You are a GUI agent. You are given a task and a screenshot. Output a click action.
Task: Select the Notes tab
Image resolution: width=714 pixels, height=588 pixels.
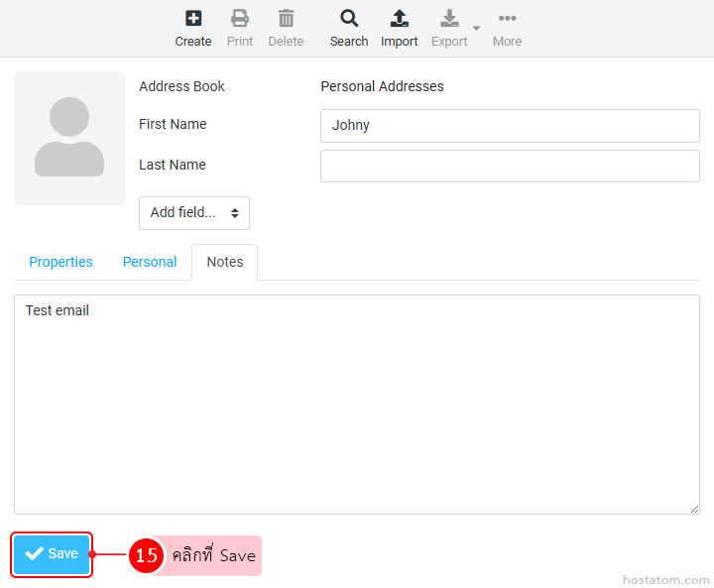click(x=225, y=262)
